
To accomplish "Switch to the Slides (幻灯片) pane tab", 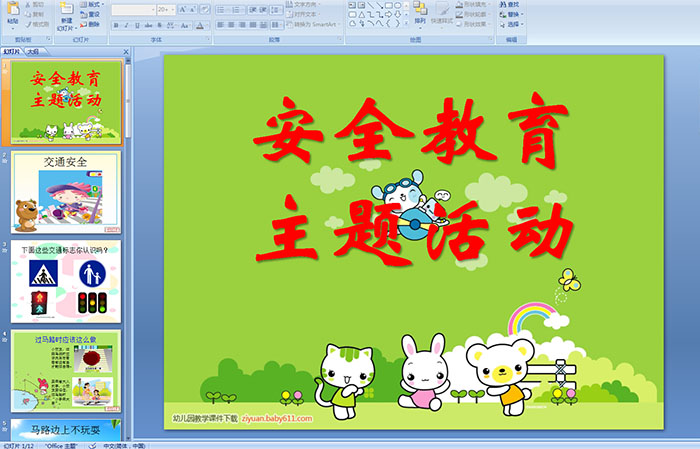I will (x=12, y=52).
